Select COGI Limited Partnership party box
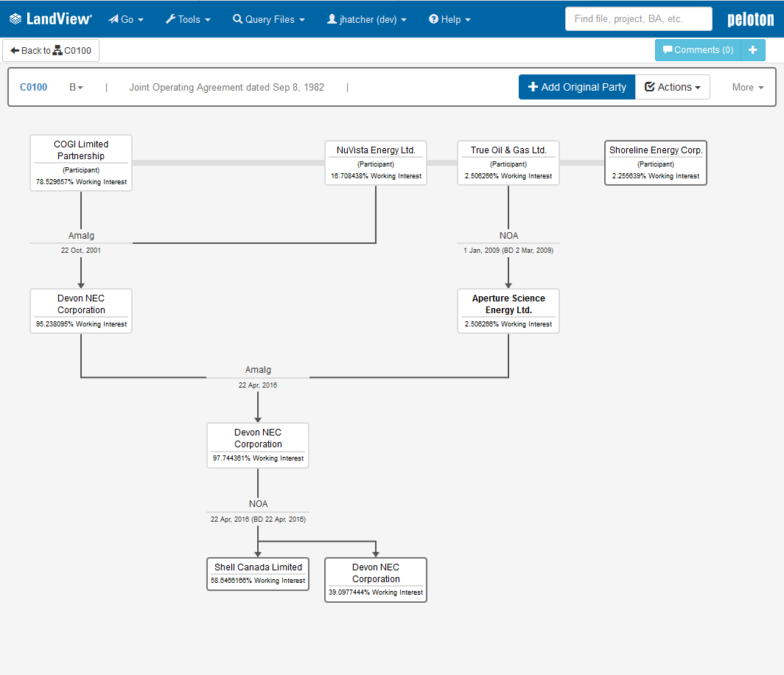784x675 pixels. [81, 163]
